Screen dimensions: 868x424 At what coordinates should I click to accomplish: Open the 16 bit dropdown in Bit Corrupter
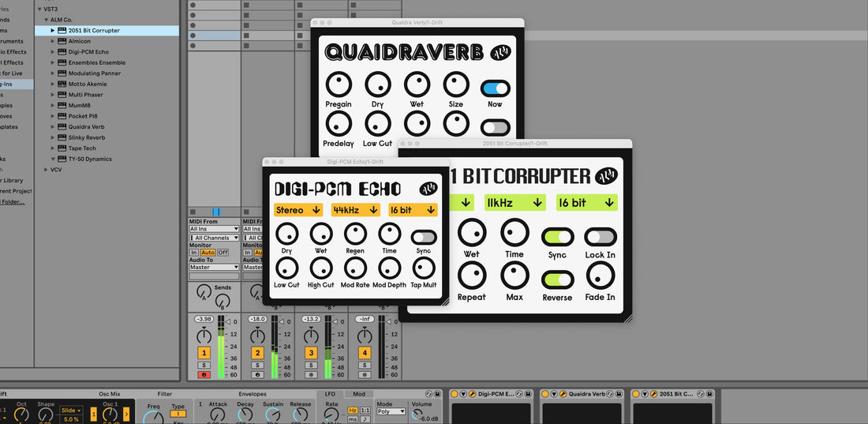(x=587, y=203)
